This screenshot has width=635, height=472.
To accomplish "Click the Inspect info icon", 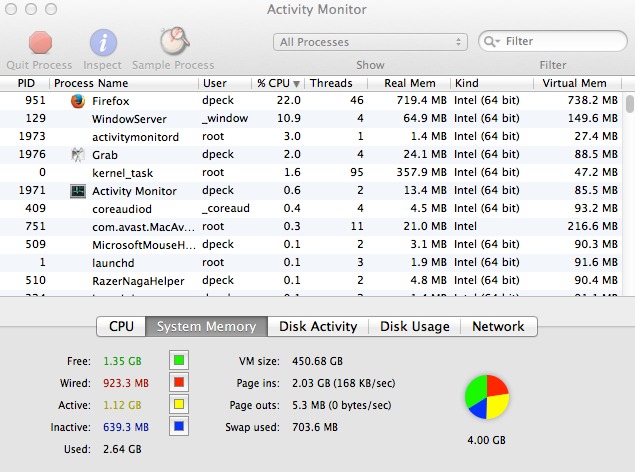I will pyautogui.click(x=103, y=42).
